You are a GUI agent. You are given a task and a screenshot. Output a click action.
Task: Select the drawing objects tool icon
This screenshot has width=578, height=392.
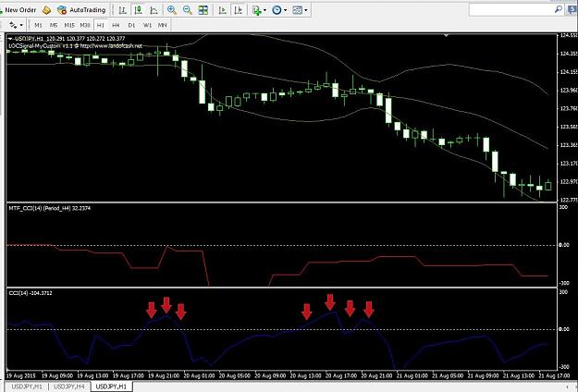pyautogui.click(x=13, y=25)
